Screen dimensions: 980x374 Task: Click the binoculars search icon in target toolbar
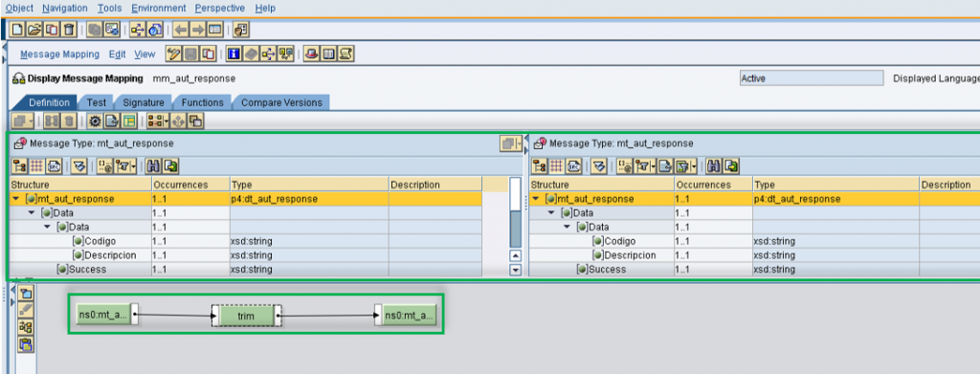[715, 166]
